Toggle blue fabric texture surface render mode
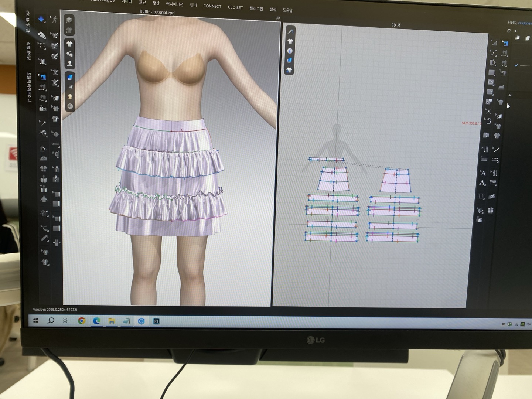 (x=70, y=77)
